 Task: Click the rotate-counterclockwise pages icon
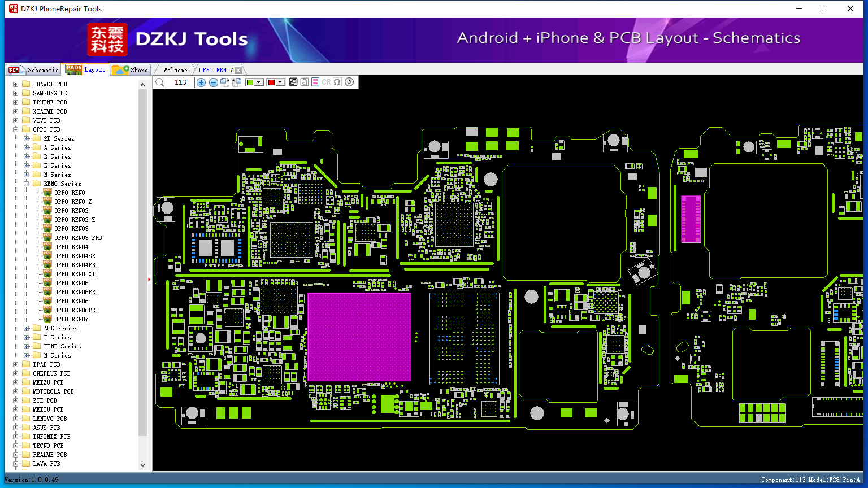(x=237, y=82)
